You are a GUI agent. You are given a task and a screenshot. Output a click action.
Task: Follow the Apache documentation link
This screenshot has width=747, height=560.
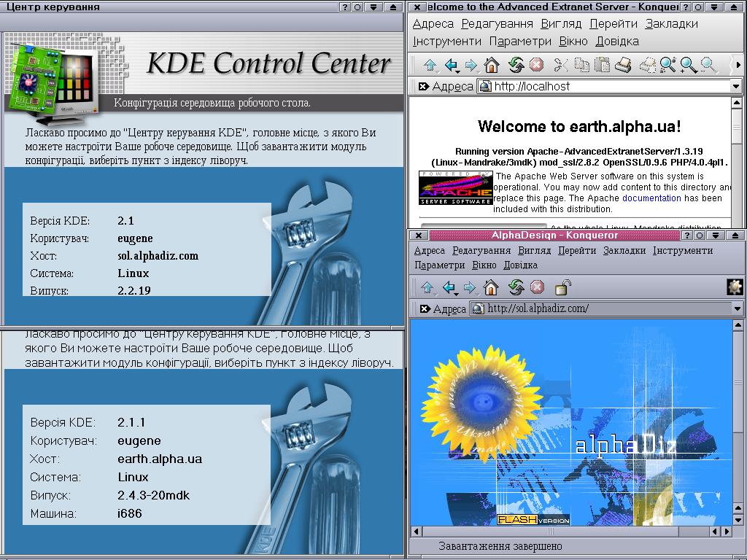click(x=651, y=198)
